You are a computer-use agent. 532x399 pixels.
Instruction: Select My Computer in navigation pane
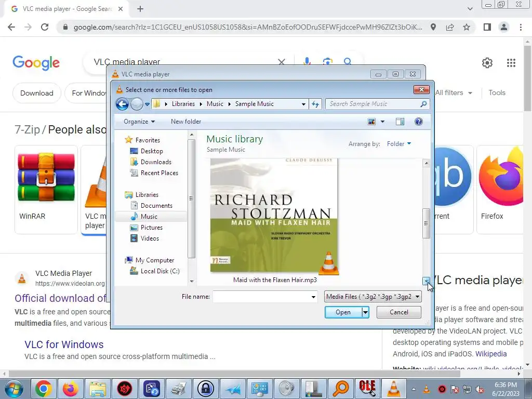pyautogui.click(x=154, y=260)
